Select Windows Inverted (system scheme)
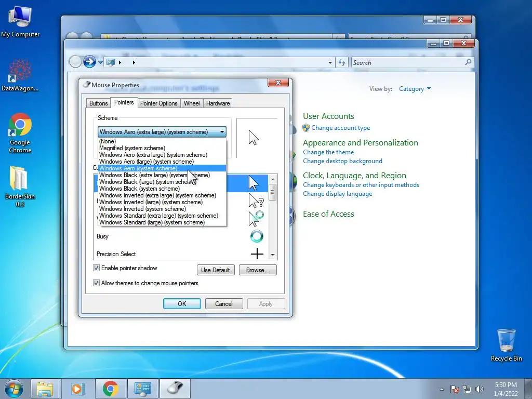Viewport: 532px width, 399px height. coord(162,209)
